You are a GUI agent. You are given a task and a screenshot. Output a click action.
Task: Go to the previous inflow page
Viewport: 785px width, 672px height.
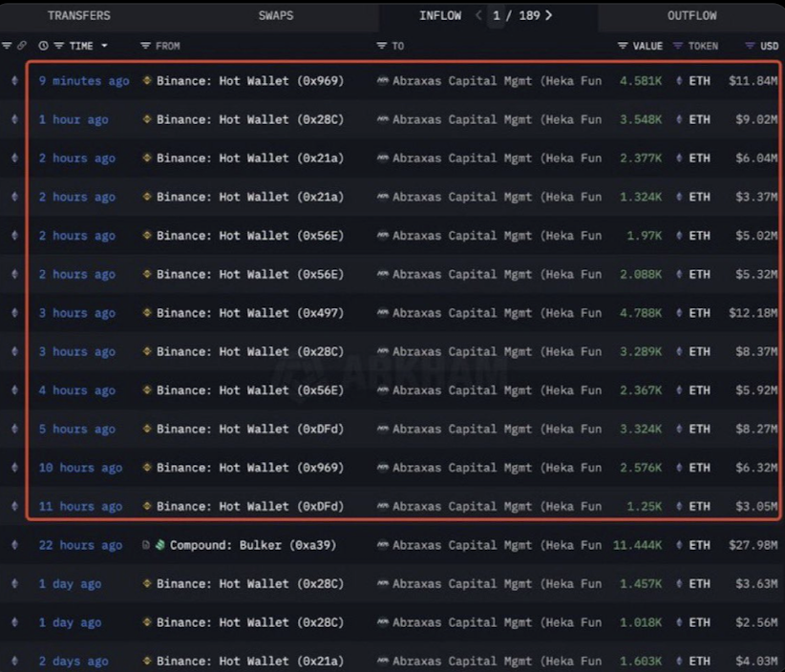[478, 15]
